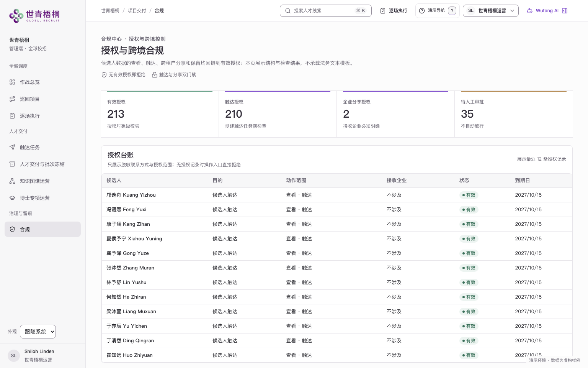Open the Wutong AI assistant button
Image resolution: width=588 pixels, height=368 pixels.
[547, 11]
